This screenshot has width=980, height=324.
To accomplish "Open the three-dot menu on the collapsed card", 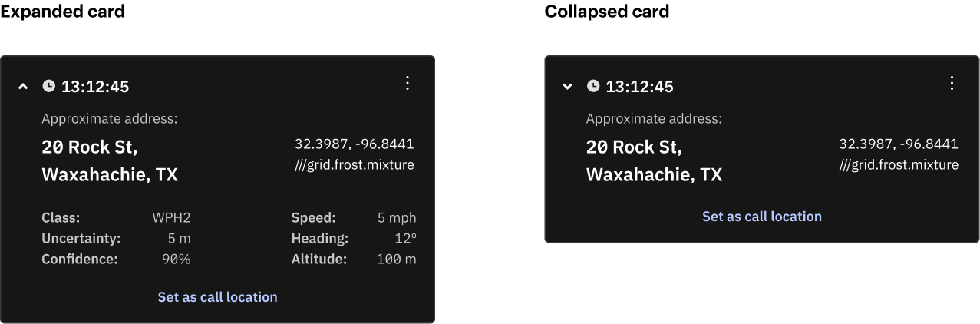I will click(x=952, y=83).
